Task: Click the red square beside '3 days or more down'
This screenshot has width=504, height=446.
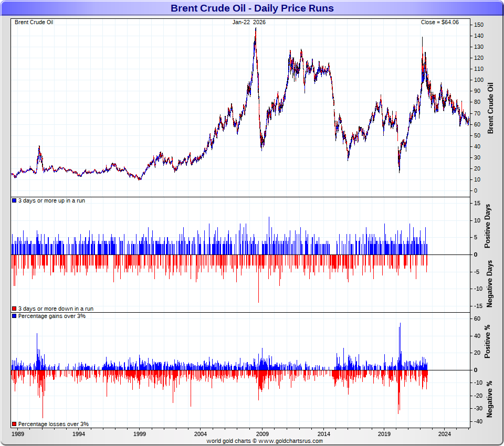Action: pyautogui.click(x=14, y=309)
